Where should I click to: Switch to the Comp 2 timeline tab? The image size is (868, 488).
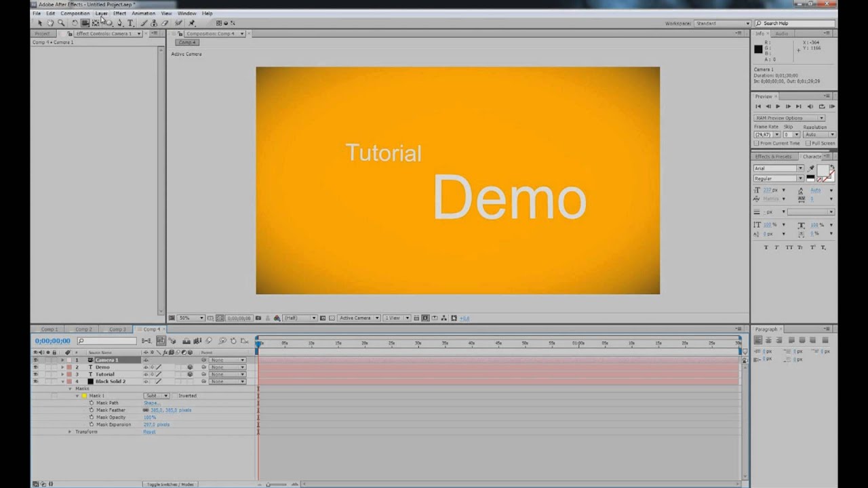pyautogui.click(x=83, y=329)
